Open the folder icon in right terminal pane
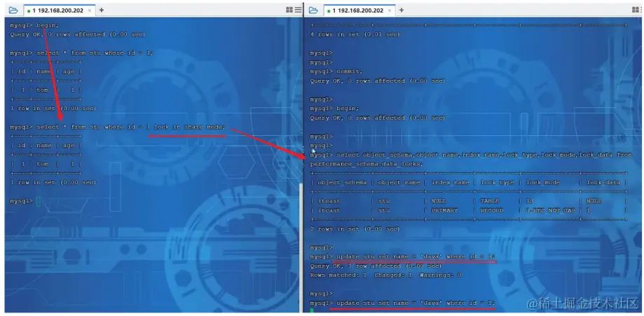 pyautogui.click(x=313, y=11)
